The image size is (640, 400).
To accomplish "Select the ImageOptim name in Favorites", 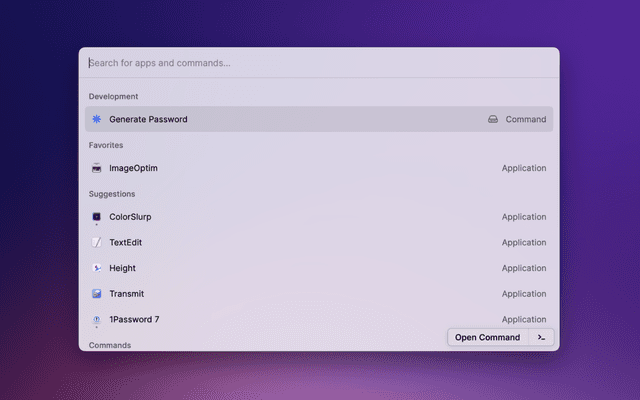I will (x=133, y=168).
